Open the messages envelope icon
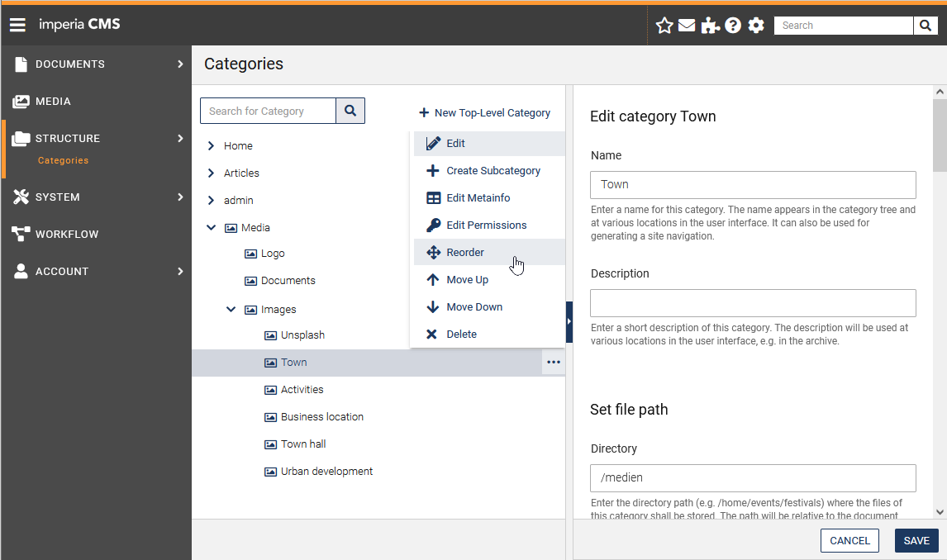 point(687,25)
